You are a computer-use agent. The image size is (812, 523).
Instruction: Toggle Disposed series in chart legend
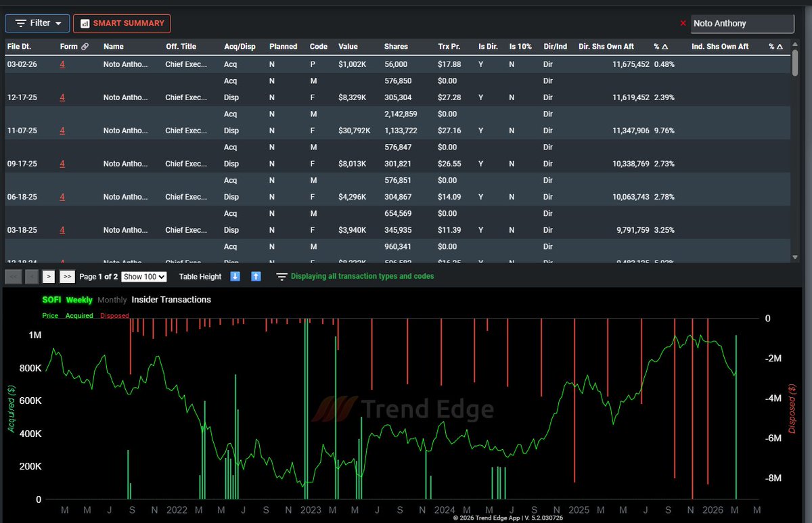click(x=114, y=315)
